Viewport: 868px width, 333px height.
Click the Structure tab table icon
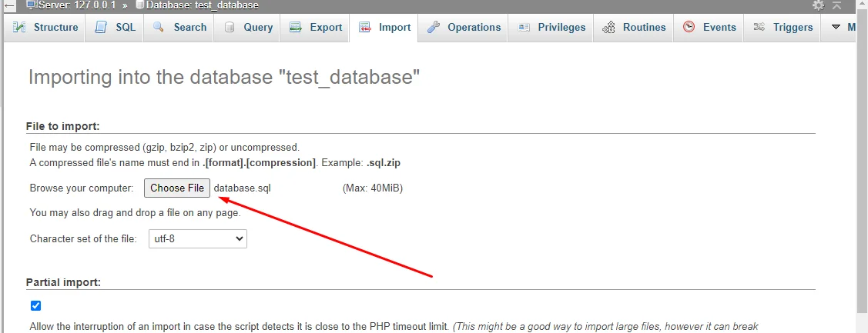(19, 28)
